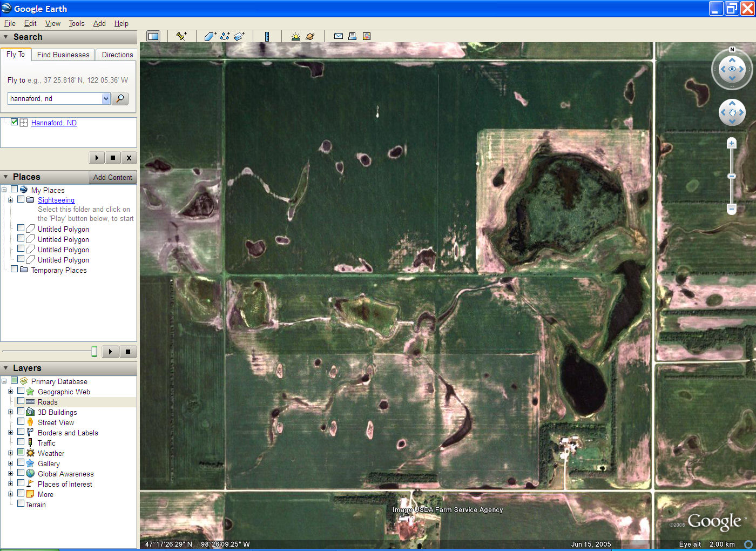Toggle the Places of Interest layer checkbox
This screenshot has width=756, height=551.
(21, 483)
